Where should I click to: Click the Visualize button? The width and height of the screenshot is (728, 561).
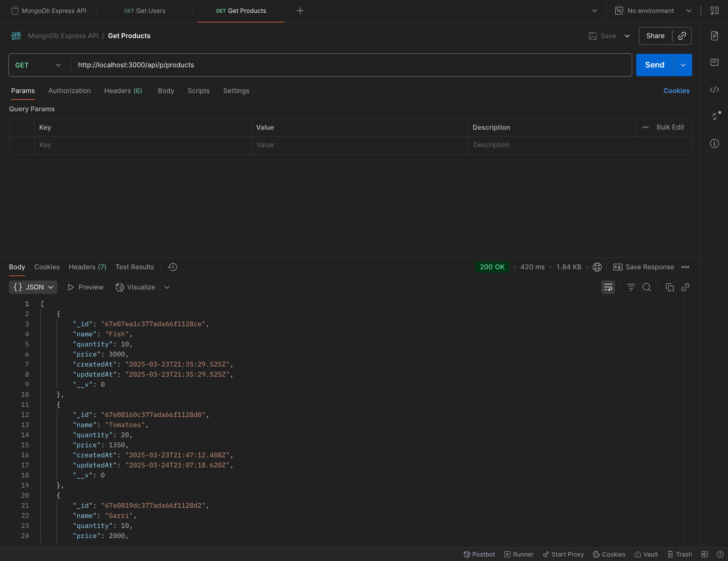point(135,287)
